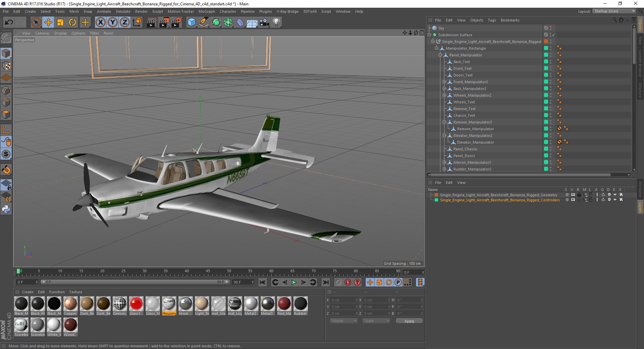Toggle Y axis lock
The image size is (644, 349).
tap(113, 22)
